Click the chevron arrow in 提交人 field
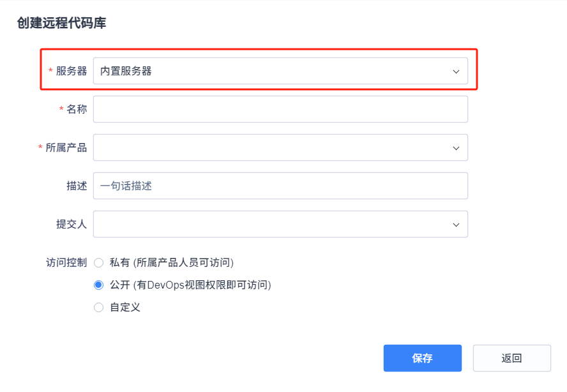This screenshot has width=567, height=392. [456, 225]
